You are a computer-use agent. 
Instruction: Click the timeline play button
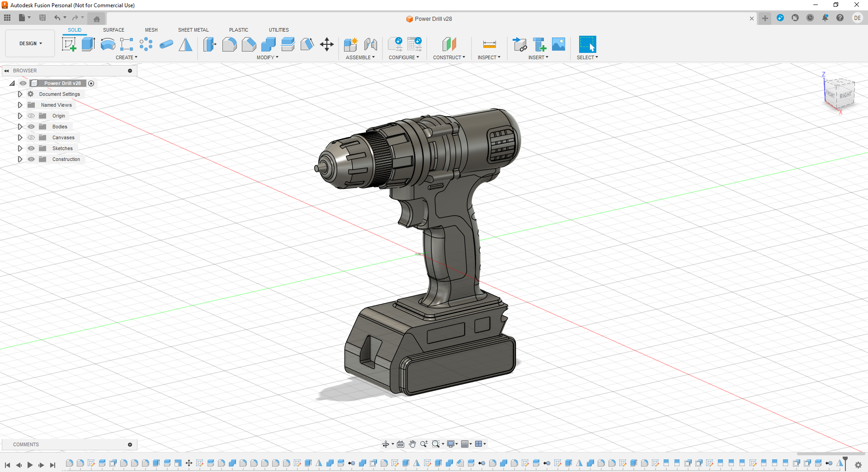point(30,465)
